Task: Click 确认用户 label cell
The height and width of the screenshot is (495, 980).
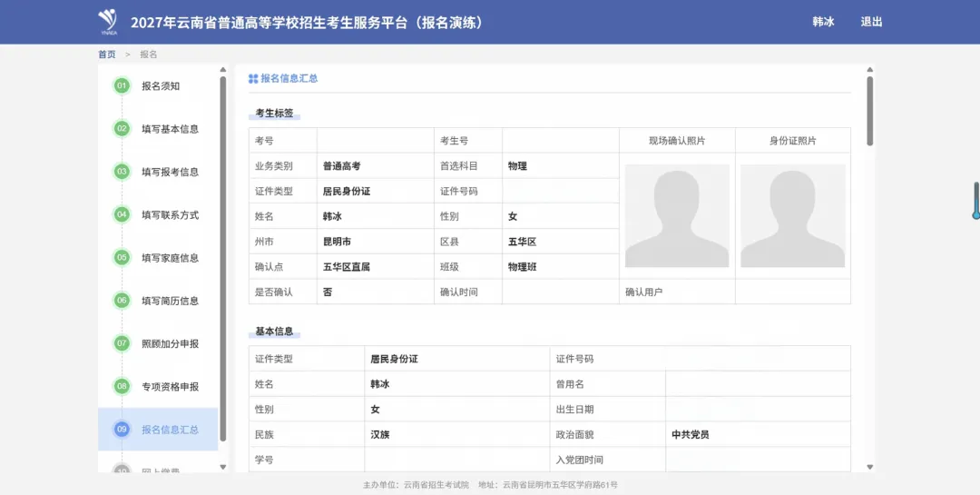Action: [x=677, y=292]
